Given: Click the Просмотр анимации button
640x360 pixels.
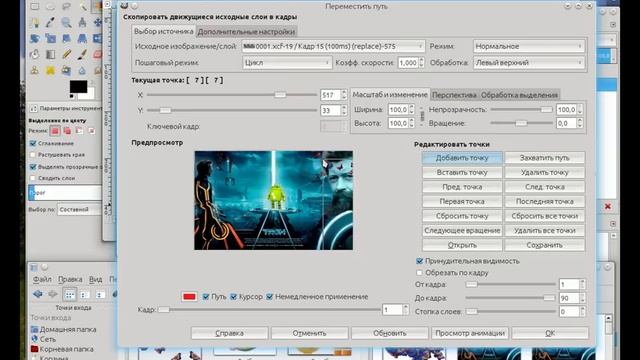Looking at the screenshot, I should point(470,333).
